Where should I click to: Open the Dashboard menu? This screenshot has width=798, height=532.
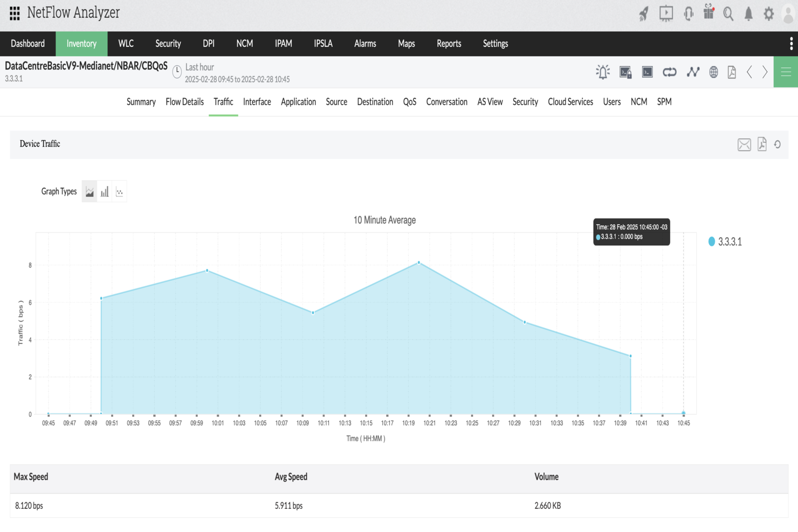point(28,44)
